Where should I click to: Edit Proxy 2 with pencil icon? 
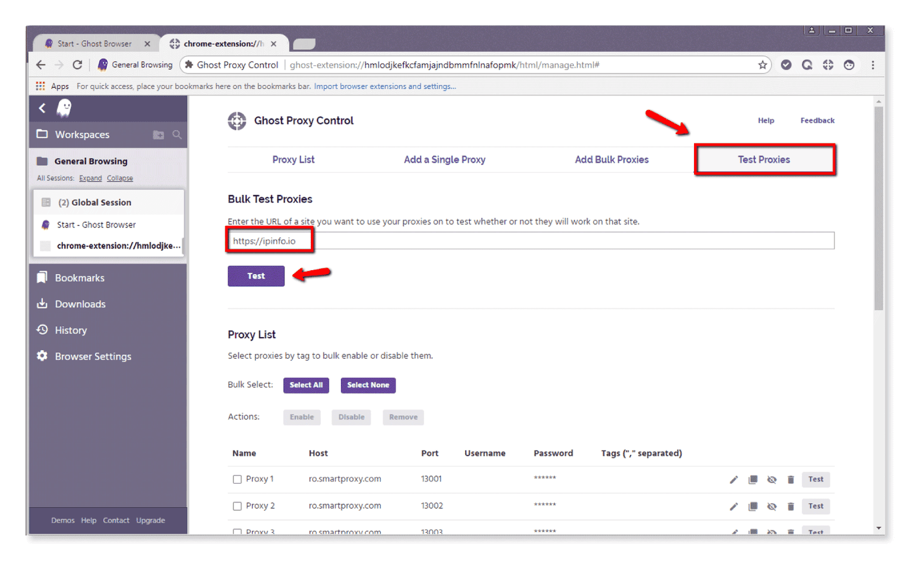click(734, 507)
